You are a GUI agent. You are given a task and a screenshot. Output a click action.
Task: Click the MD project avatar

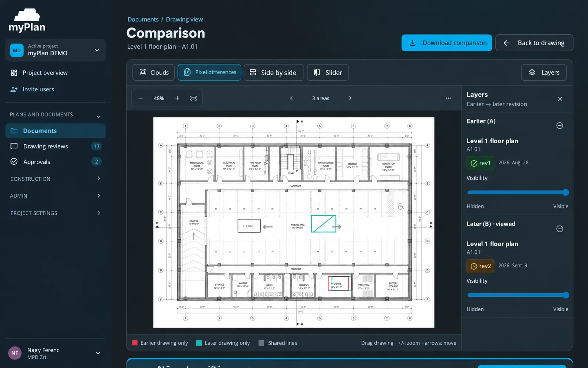[x=17, y=50]
